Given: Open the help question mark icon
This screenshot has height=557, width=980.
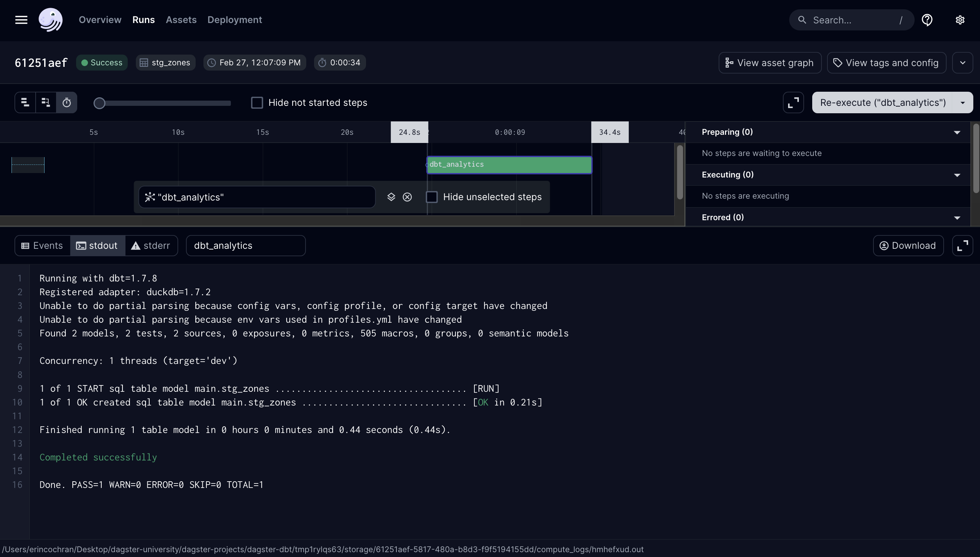Looking at the screenshot, I should [x=927, y=20].
